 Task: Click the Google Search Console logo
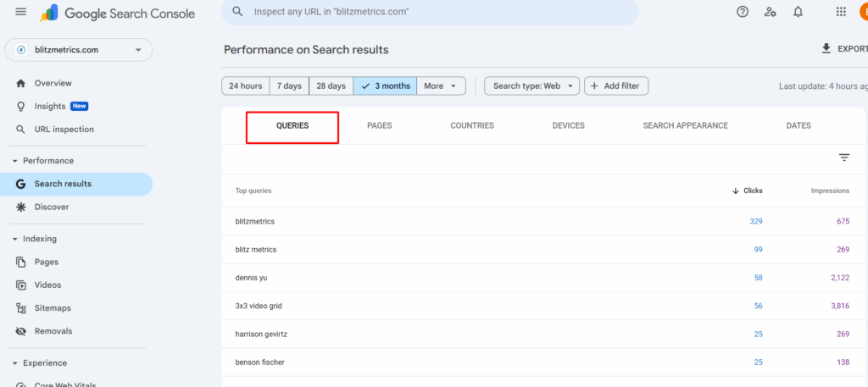tap(117, 14)
